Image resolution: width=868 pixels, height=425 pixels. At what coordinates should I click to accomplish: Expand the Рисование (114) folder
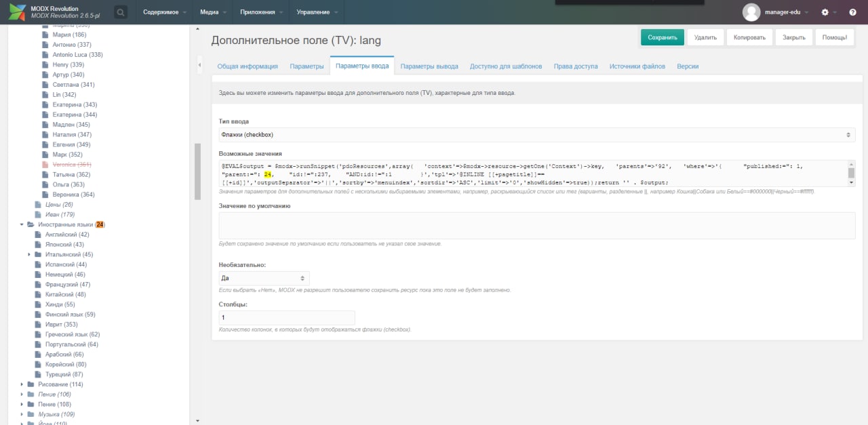coord(22,384)
